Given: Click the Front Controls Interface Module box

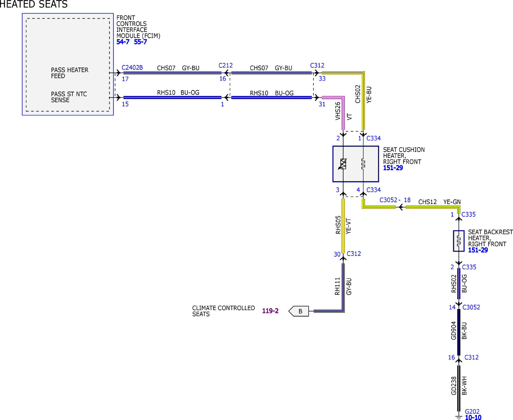Looking at the screenshot, I should click(x=68, y=64).
